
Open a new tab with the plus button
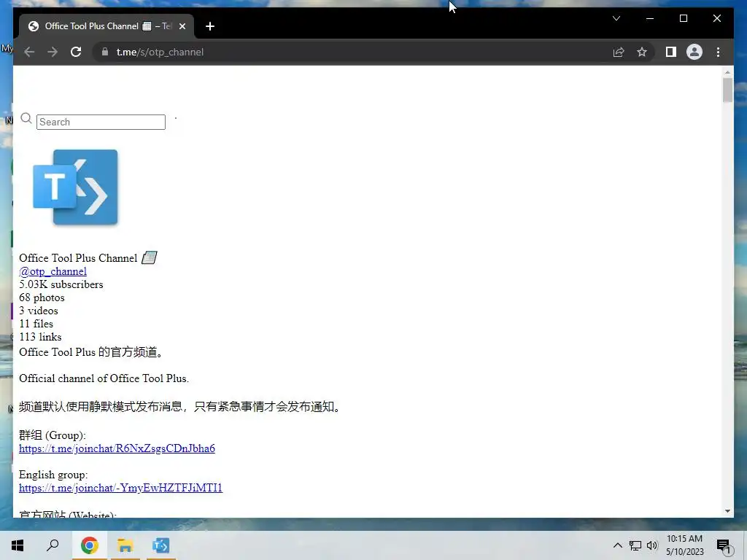[210, 26]
